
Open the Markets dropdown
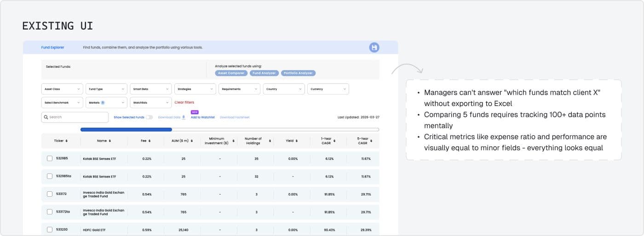[x=106, y=102]
